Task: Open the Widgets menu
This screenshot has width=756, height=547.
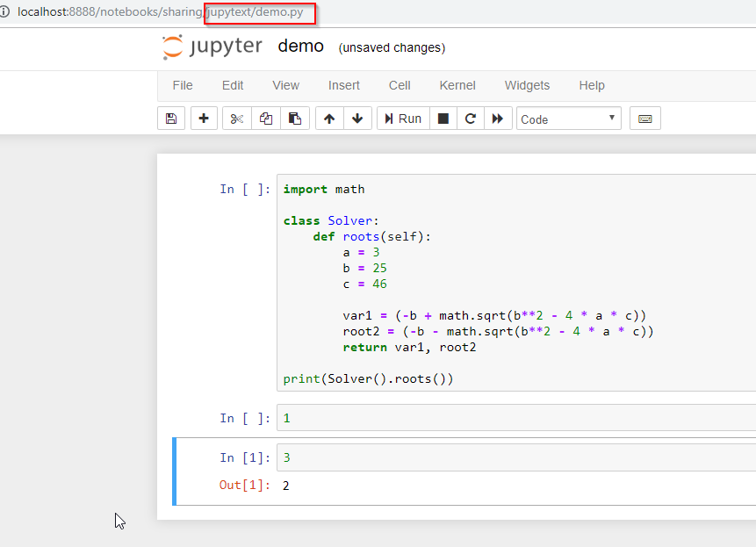Action: click(527, 85)
